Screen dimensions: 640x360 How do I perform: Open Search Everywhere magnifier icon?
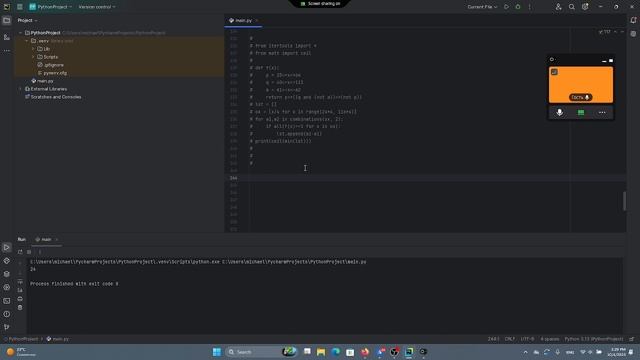pyautogui.click(x=572, y=7)
